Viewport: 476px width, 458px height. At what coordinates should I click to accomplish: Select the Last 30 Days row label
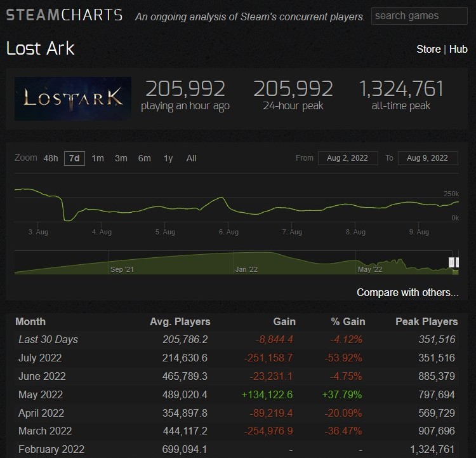tap(48, 339)
